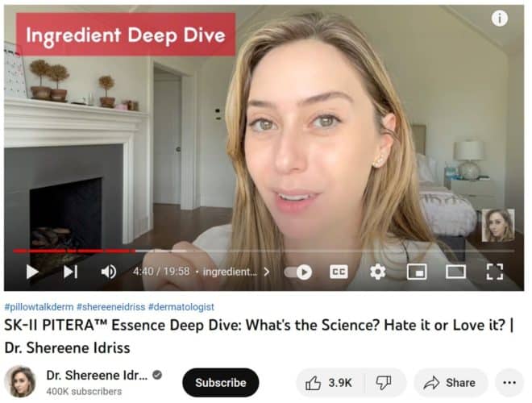The height and width of the screenshot is (403, 532).
Task: Open the video settings gear
Action: tap(377, 272)
